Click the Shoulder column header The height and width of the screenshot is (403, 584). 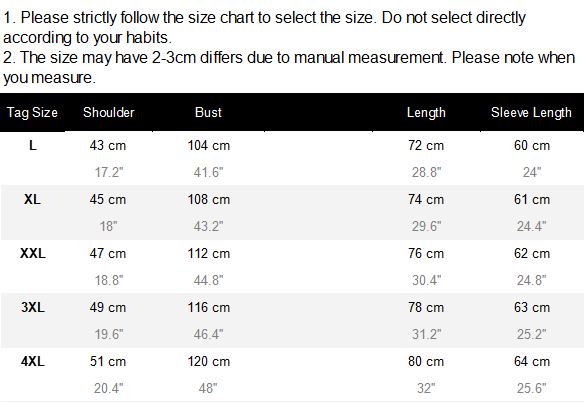(108, 112)
